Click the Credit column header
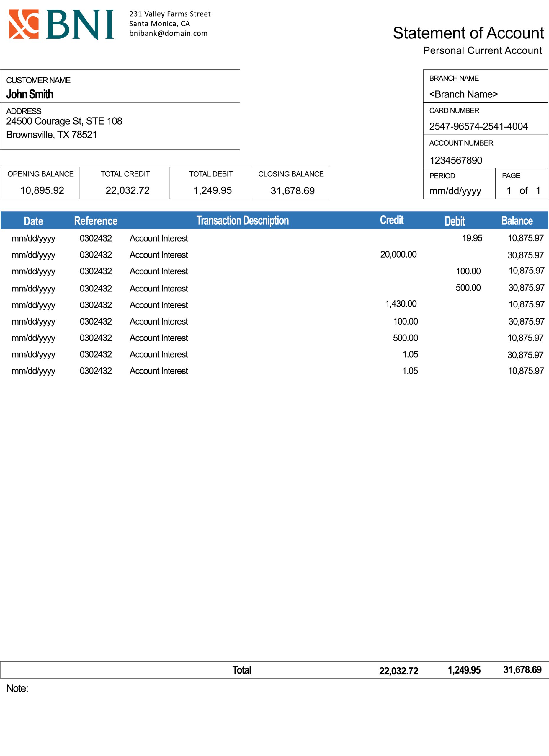 point(391,220)
